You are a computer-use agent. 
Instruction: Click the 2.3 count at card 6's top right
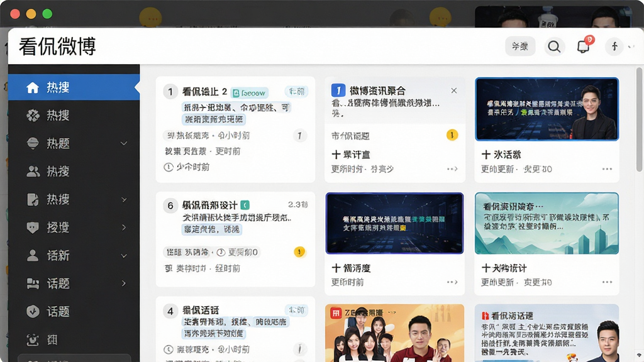pos(297,204)
